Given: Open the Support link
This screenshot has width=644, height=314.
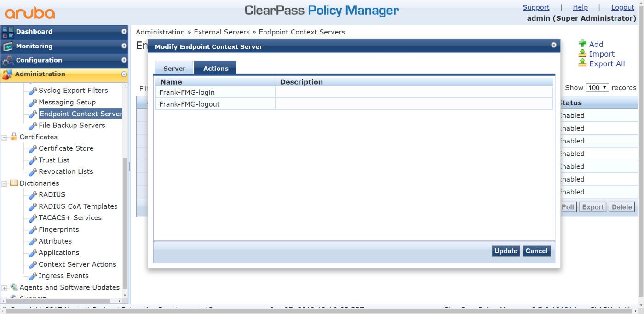Looking at the screenshot, I should tap(536, 7).
